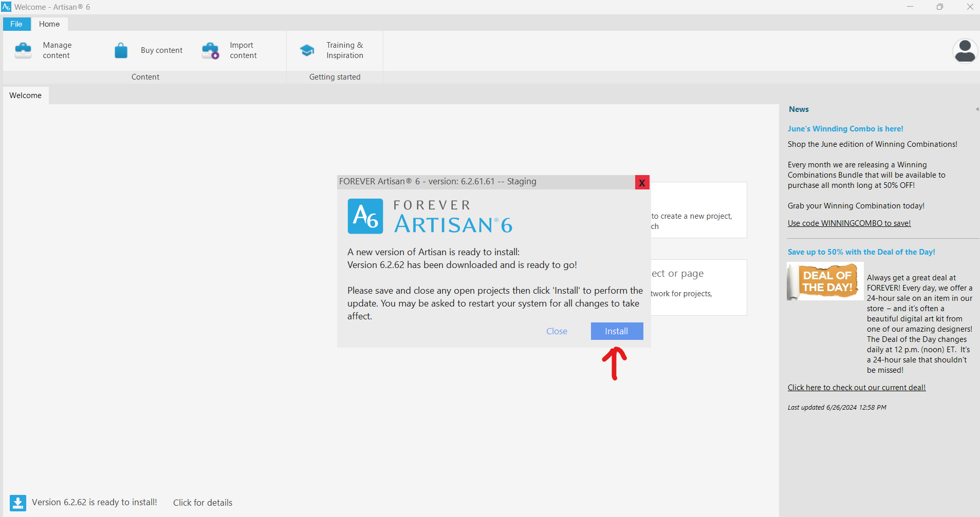Click the Import content briefcase icon
The image size is (980, 517).
(211, 50)
